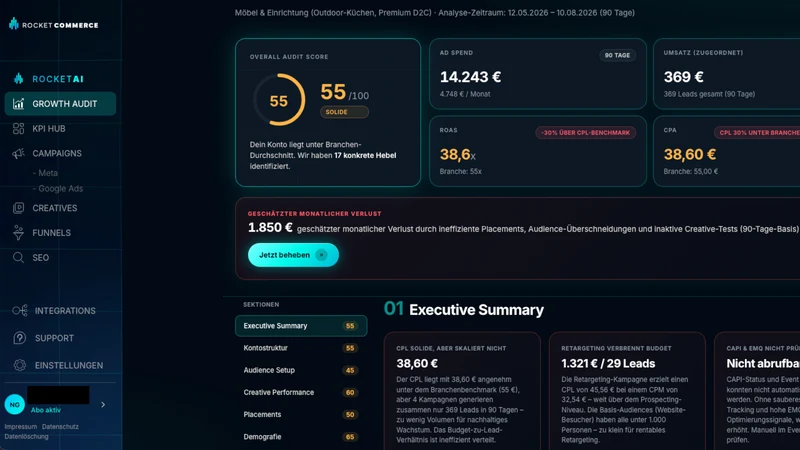The image size is (800, 450).
Task: Open the SEO page label
Action: click(x=40, y=258)
